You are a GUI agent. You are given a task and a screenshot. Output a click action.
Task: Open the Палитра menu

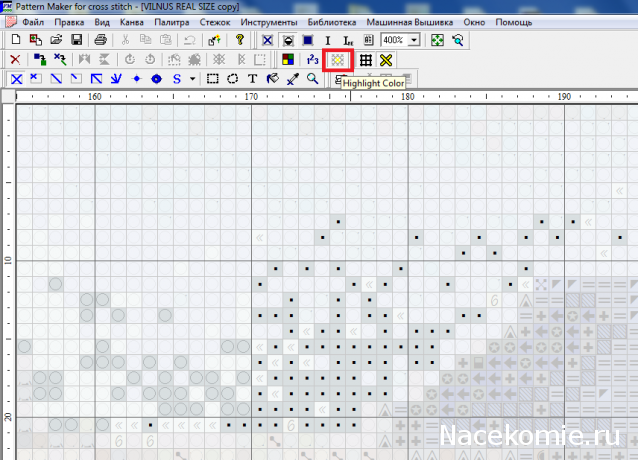click(172, 21)
